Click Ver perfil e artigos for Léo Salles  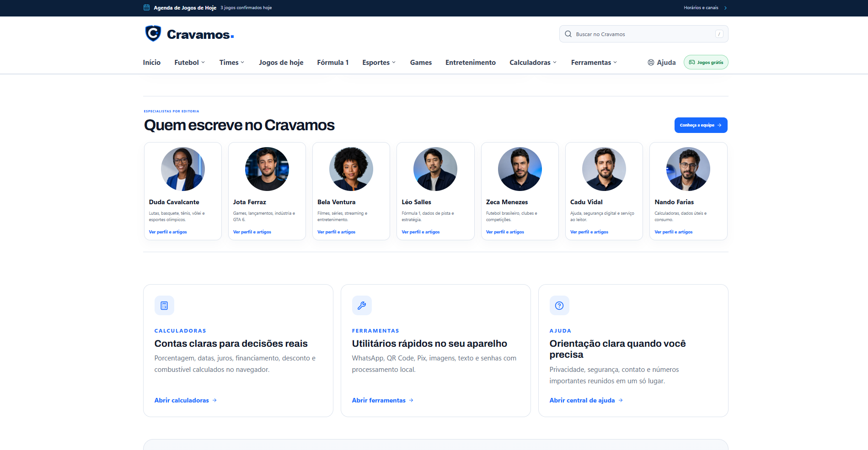(421, 232)
